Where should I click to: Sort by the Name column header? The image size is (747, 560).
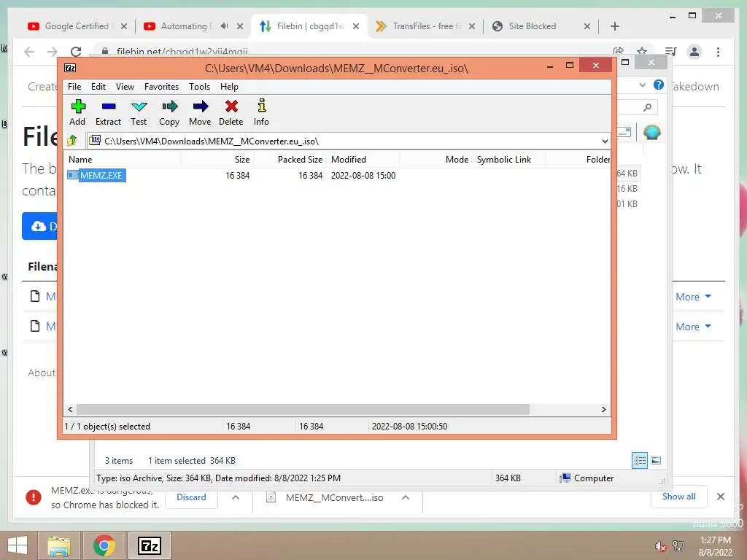pyautogui.click(x=122, y=160)
